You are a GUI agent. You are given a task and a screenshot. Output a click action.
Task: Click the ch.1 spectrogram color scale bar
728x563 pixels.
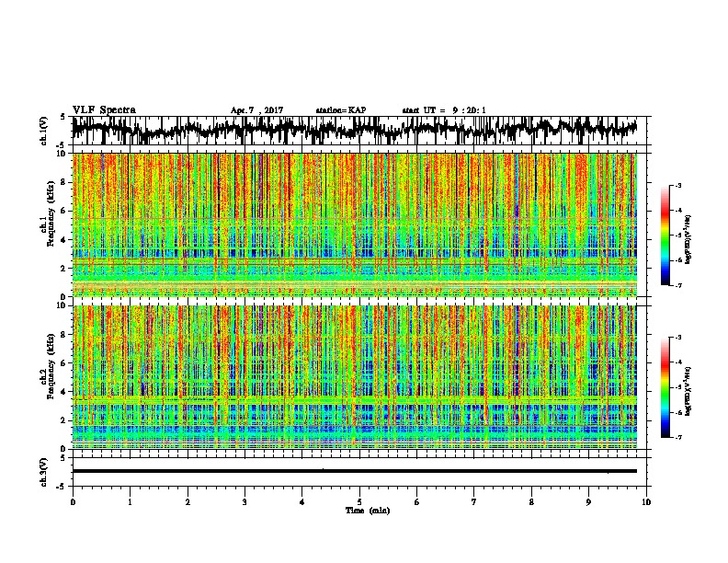click(665, 236)
